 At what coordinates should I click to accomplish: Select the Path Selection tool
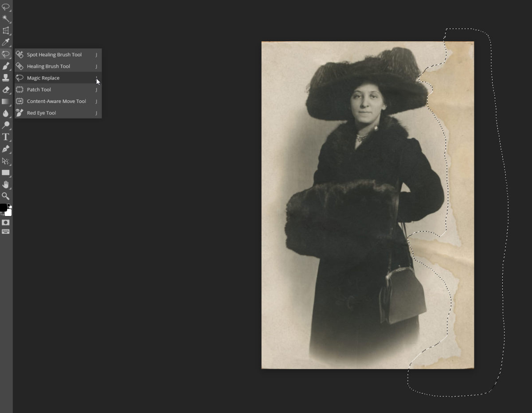point(6,161)
